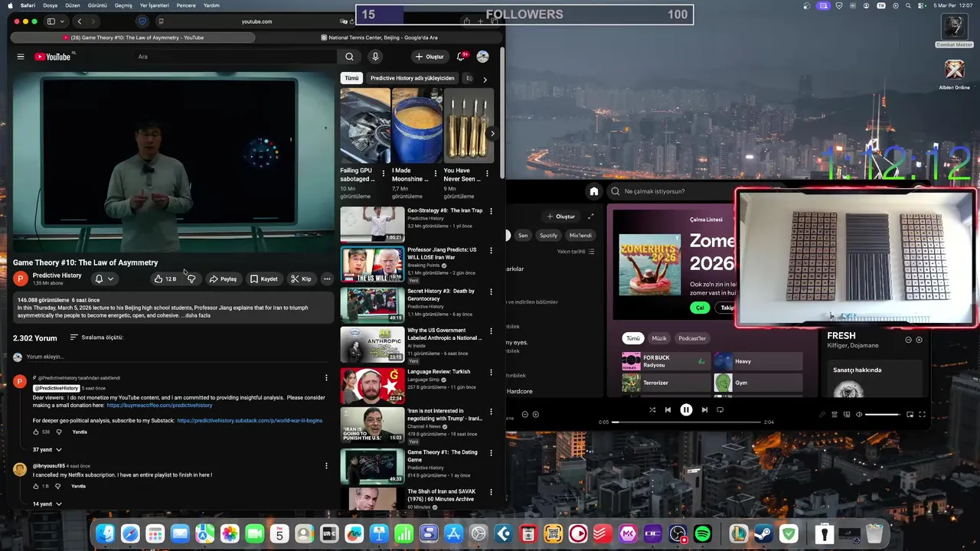Toggle Spotify lyrics microphone icon
Viewport: 980px width, 551px height.
[x=822, y=414]
